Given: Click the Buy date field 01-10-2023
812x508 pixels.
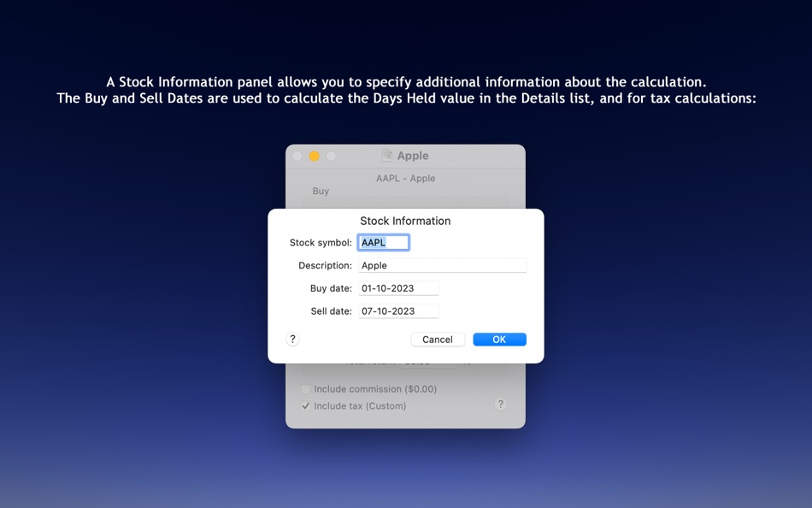Looking at the screenshot, I should coord(398,288).
